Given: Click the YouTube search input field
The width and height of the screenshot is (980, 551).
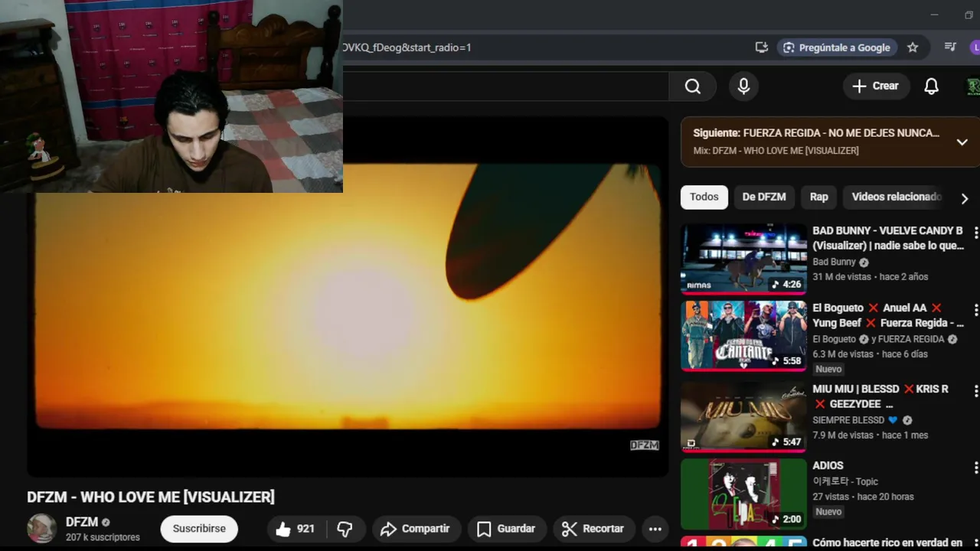Looking at the screenshot, I should 505,86.
